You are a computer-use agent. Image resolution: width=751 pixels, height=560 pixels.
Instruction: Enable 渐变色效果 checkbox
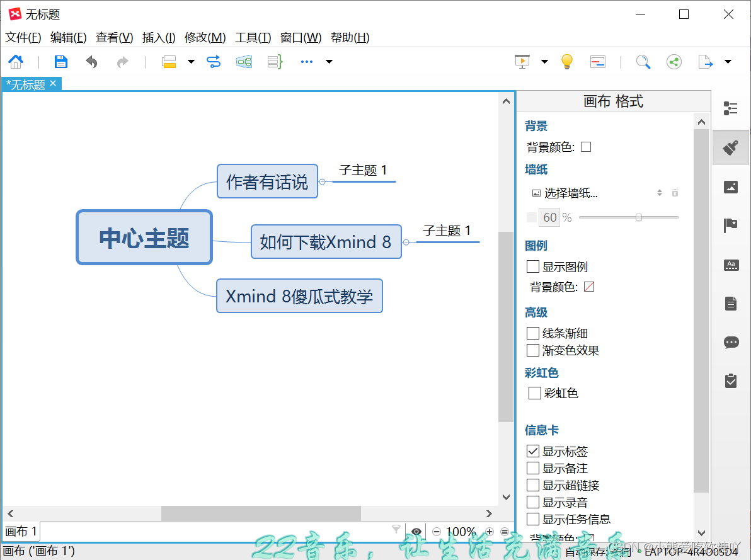point(532,350)
